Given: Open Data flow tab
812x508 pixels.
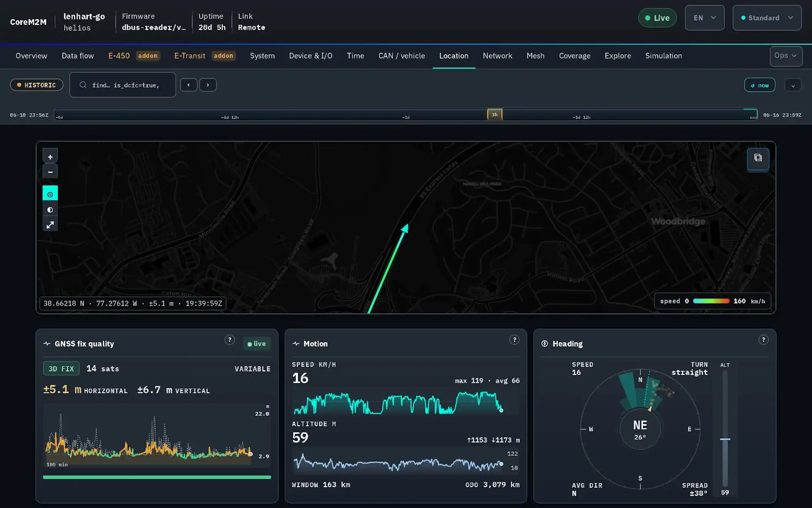Looking at the screenshot, I should 78,56.
